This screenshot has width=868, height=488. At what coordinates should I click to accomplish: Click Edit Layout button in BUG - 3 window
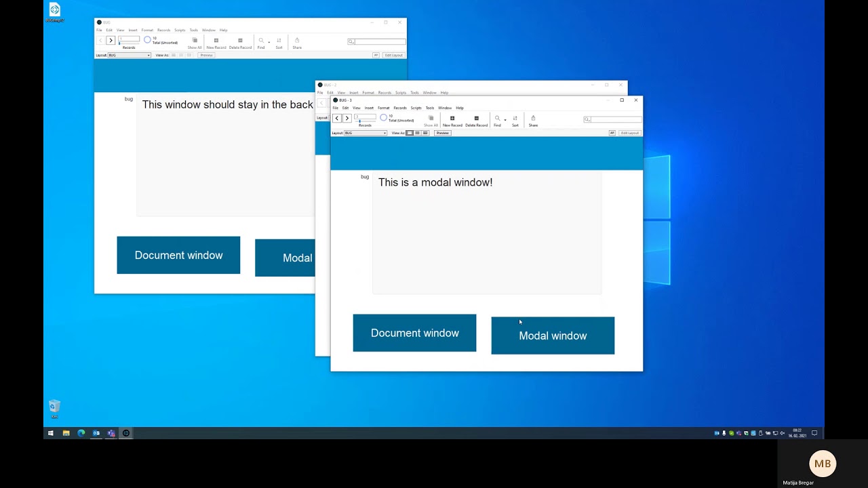pos(630,133)
